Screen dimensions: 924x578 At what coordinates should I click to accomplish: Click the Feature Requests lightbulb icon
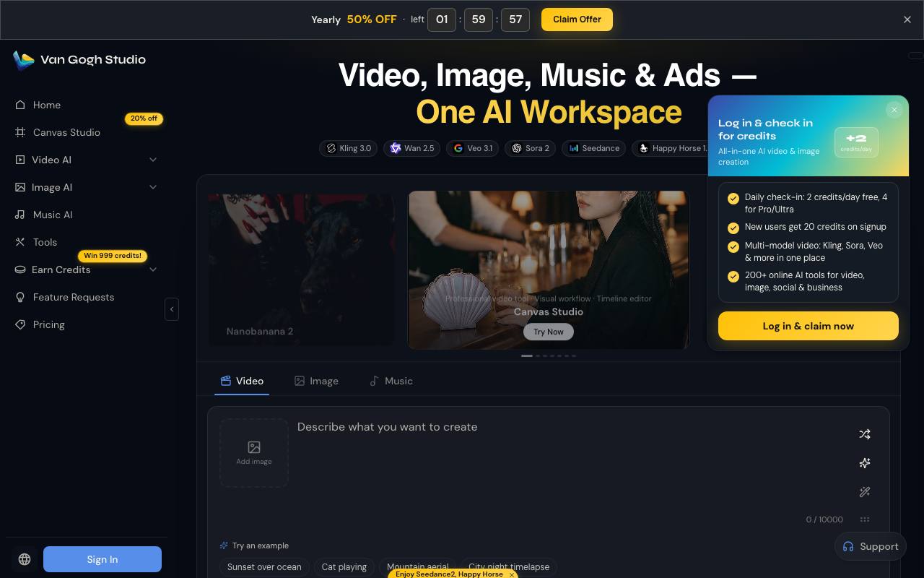(x=20, y=297)
